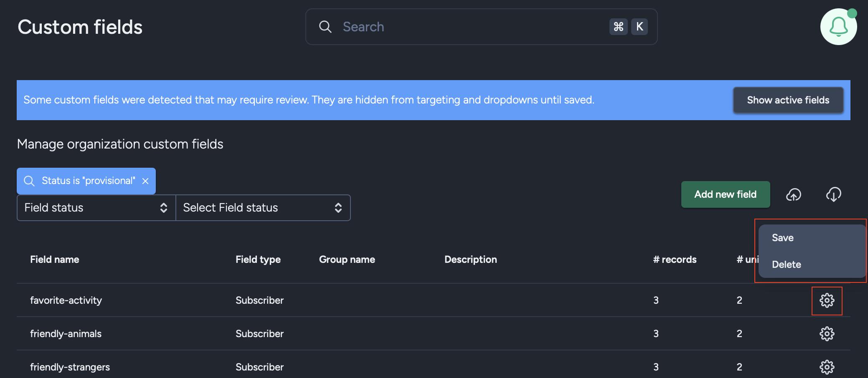Click the Status is "provisional" filter text
868x378 pixels.
click(89, 181)
